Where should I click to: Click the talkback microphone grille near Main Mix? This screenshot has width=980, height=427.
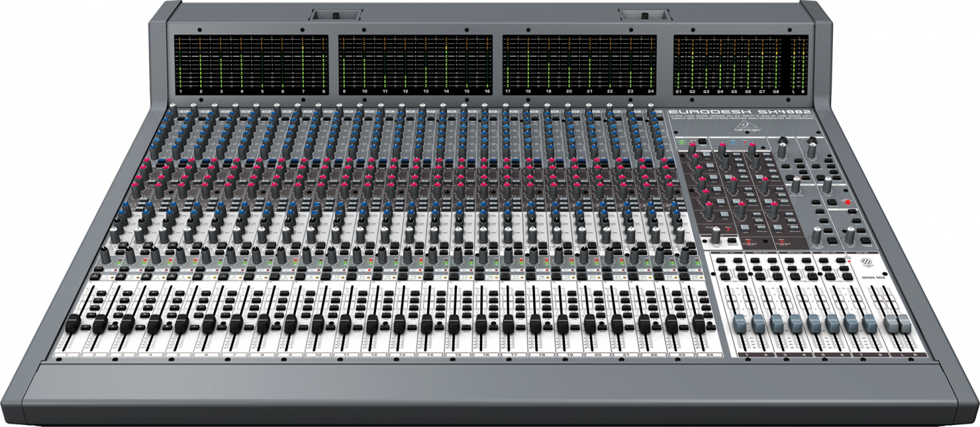866,261
